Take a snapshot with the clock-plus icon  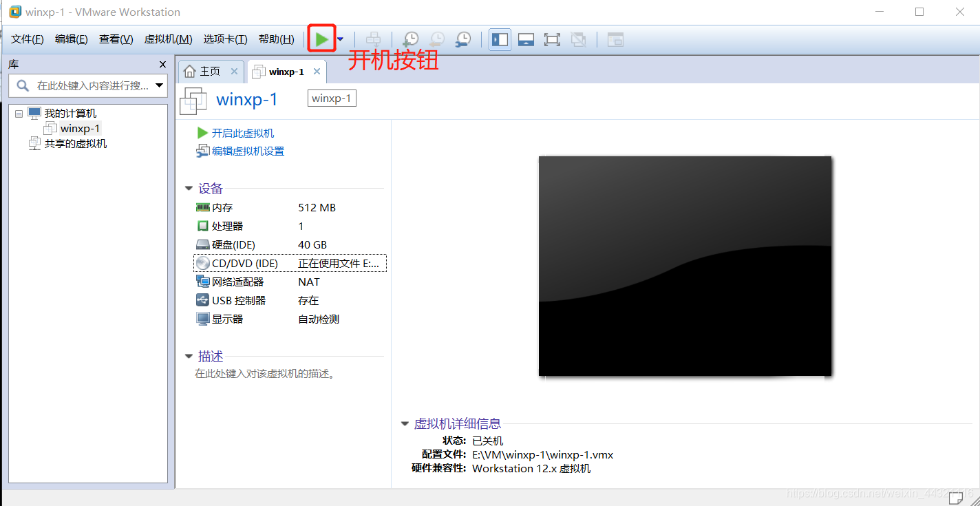411,39
